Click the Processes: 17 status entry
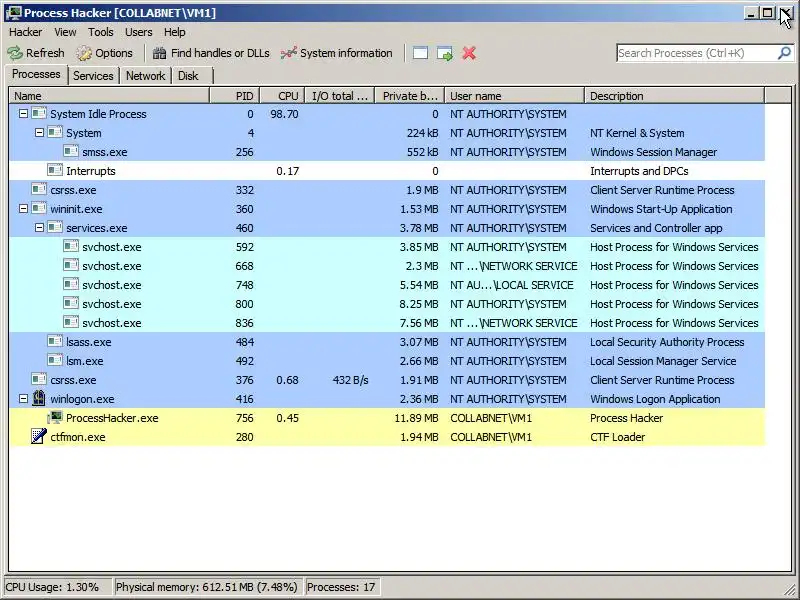This screenshot has height=600, width=800. tap(342, 587)
